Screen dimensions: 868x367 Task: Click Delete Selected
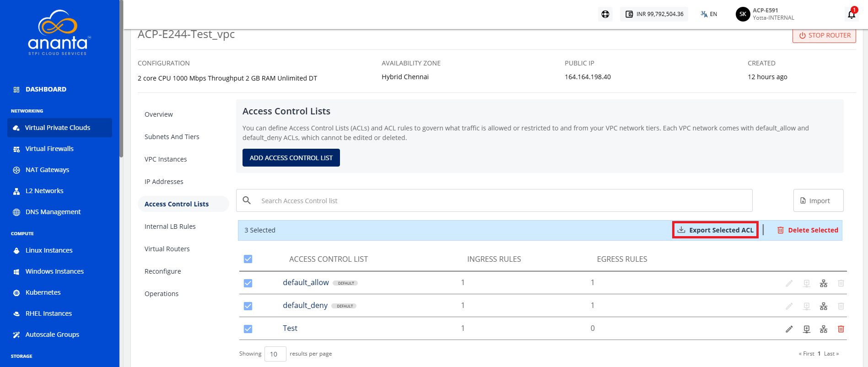point(808,230)
